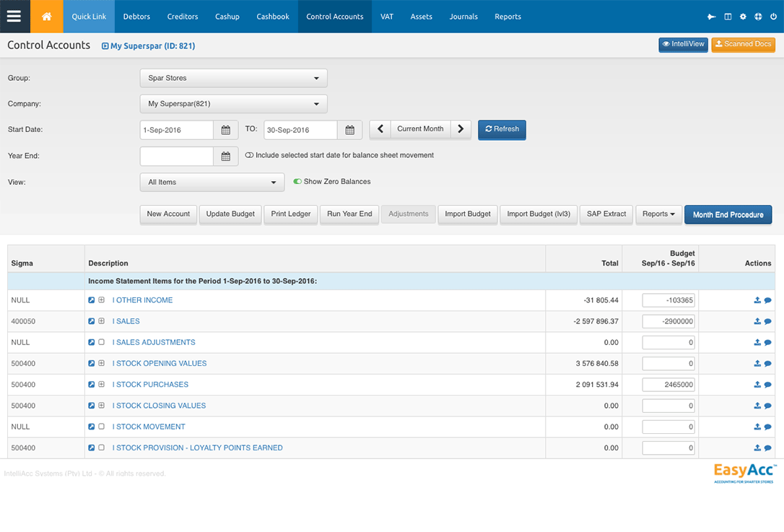The image size is (784, 532).
Task: Add a comment on I OTHER INCOME row
Action: click(x=767, y=300)
